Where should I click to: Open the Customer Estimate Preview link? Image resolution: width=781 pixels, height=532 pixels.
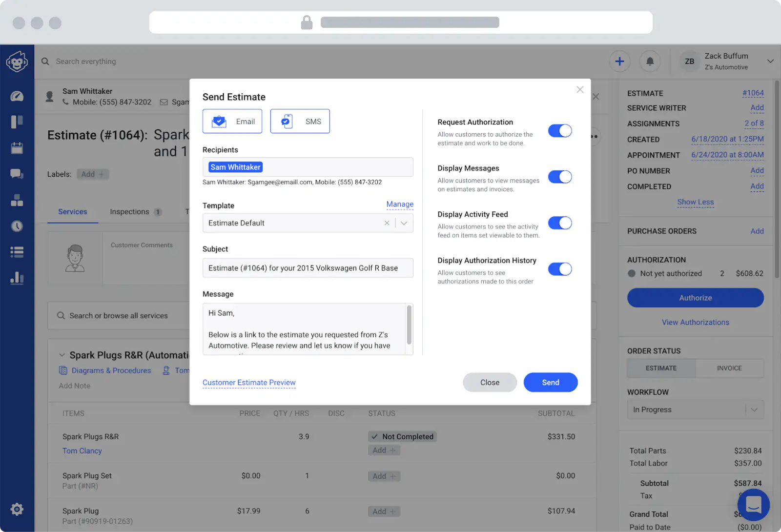(249, 383)
